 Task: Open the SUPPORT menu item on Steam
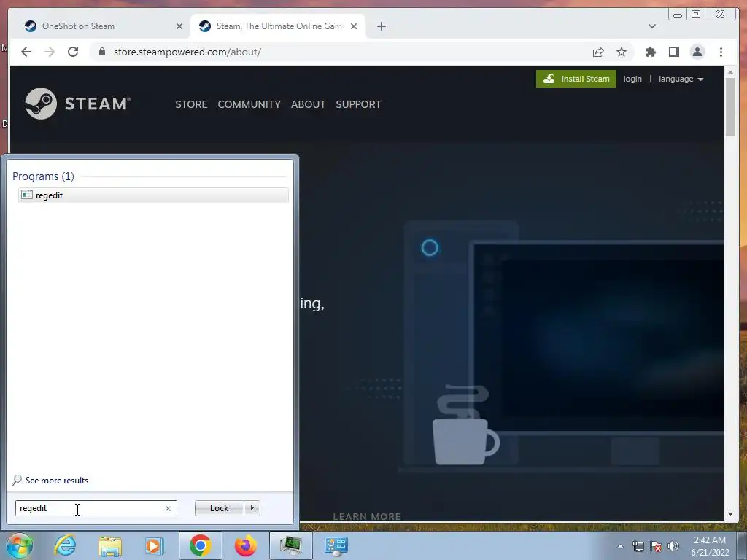click(358, 104)
